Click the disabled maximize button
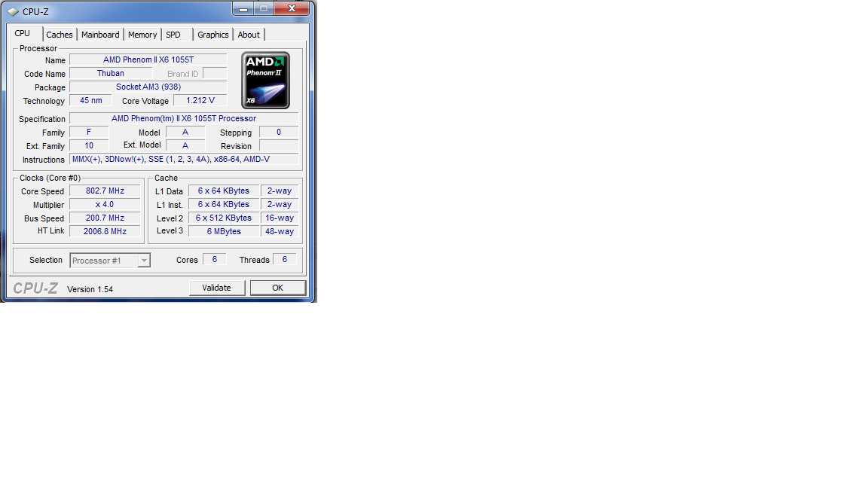Image resolution: width=868 pixels, height=488 pixels. 264,8
